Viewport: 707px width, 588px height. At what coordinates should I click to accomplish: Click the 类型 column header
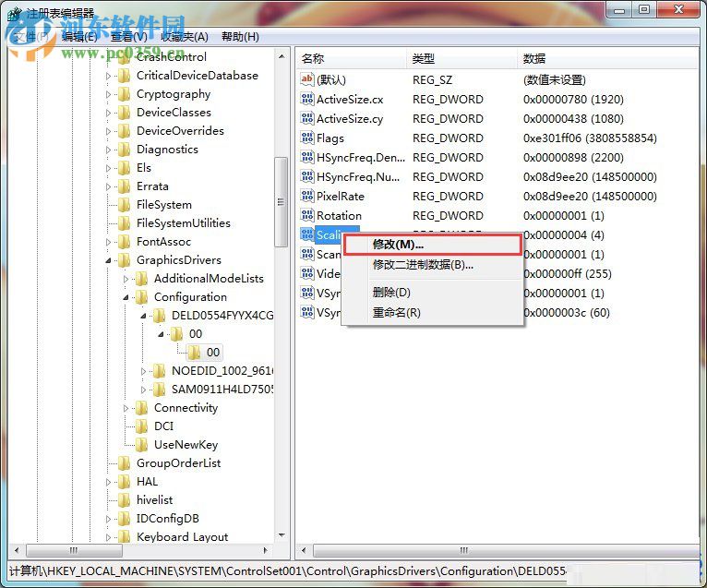tap(461, 59)
